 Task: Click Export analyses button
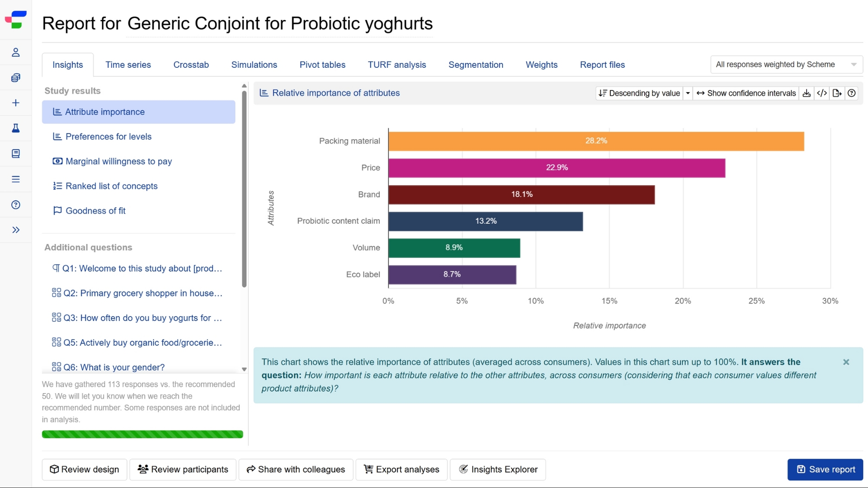point(401,469)
